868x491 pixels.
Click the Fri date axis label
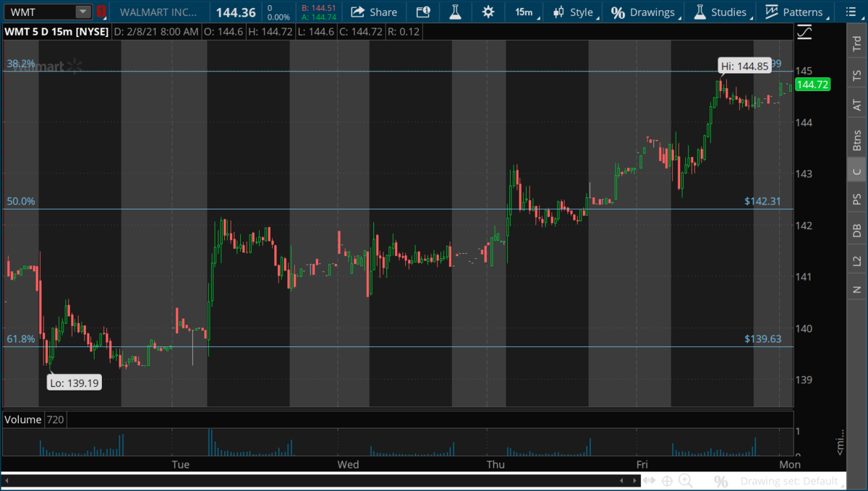tap(642, 464)
